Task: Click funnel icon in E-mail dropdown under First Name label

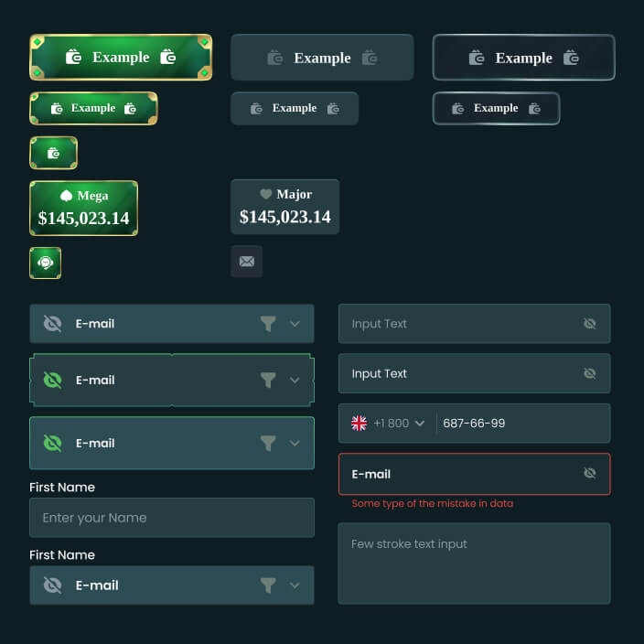Action: click(x=268, y=585)
